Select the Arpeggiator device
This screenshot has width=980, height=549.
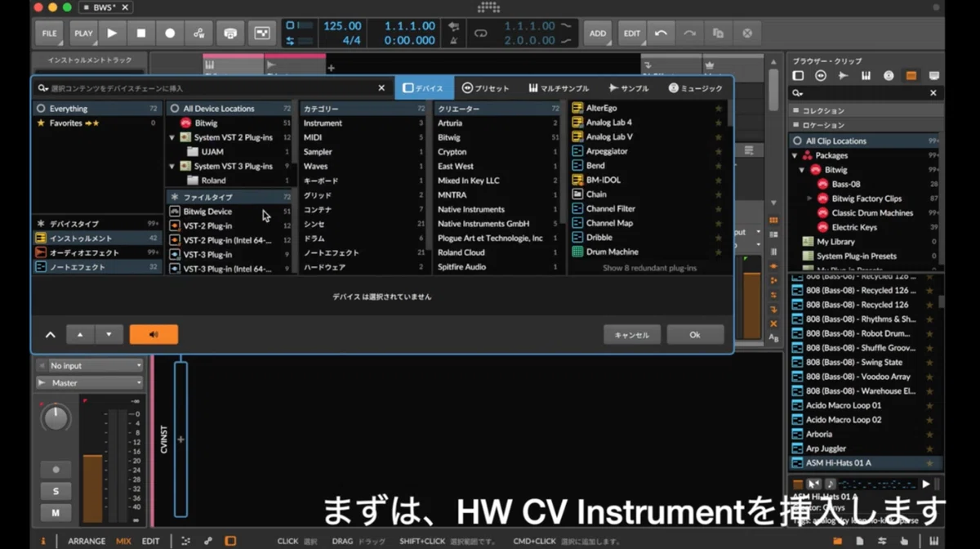(648, 151)
